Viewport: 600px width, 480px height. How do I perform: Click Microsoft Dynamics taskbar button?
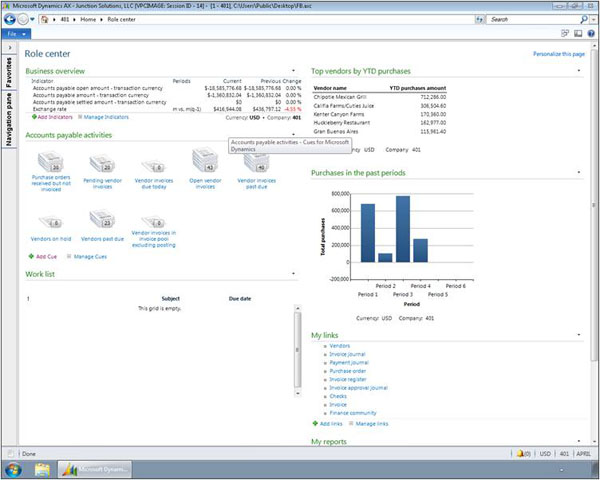tap(95, 469)
